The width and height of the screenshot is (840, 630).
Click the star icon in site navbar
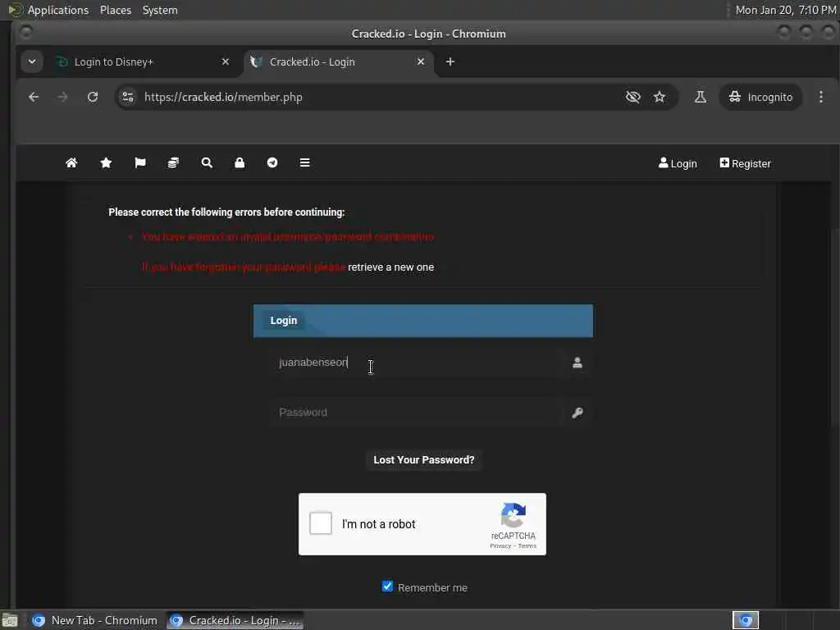coord(106,163)
